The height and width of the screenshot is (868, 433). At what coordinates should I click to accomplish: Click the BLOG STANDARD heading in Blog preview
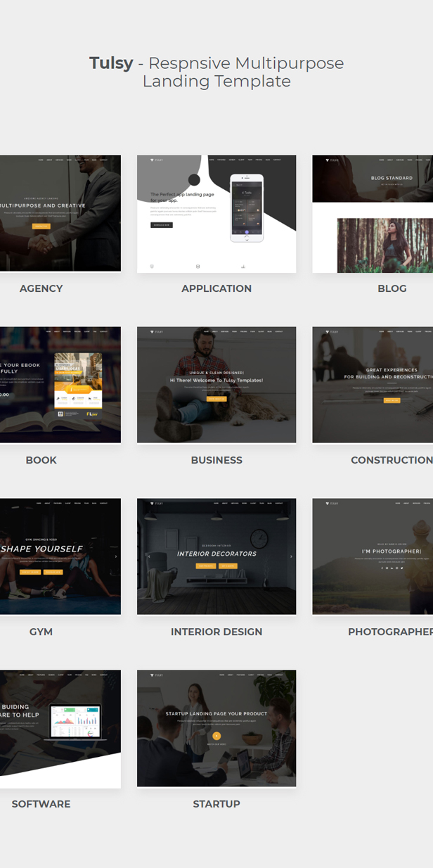[x=392, y=178]
